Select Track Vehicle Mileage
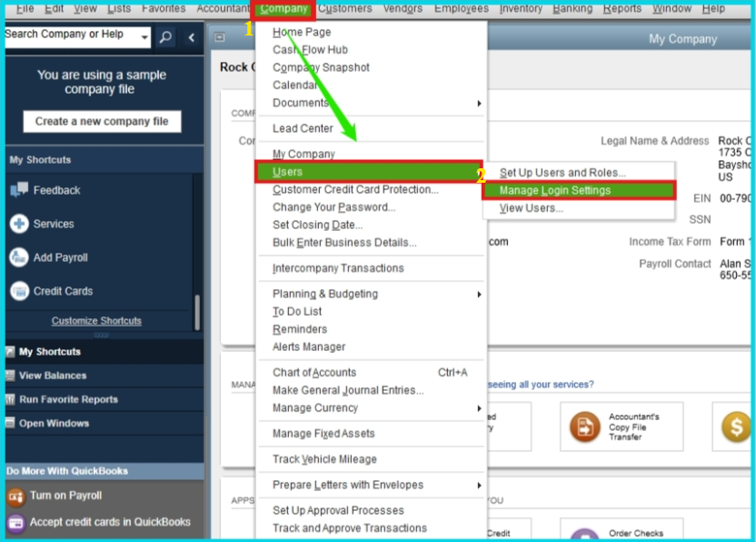The image size is (756, 542). (324, 459)
